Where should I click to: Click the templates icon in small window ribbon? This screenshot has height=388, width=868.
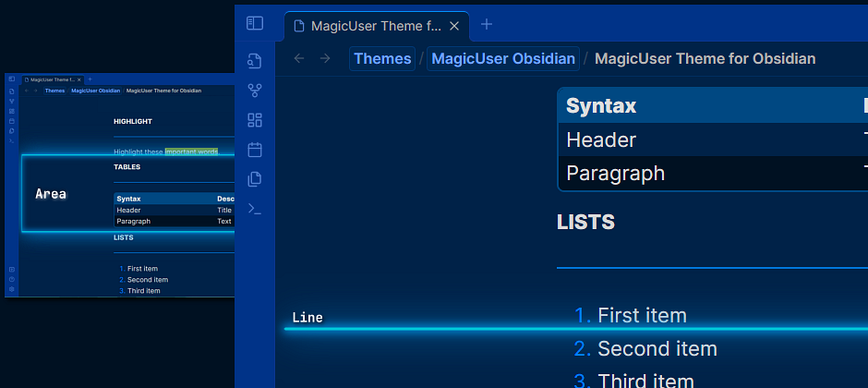tap(12, 131)
